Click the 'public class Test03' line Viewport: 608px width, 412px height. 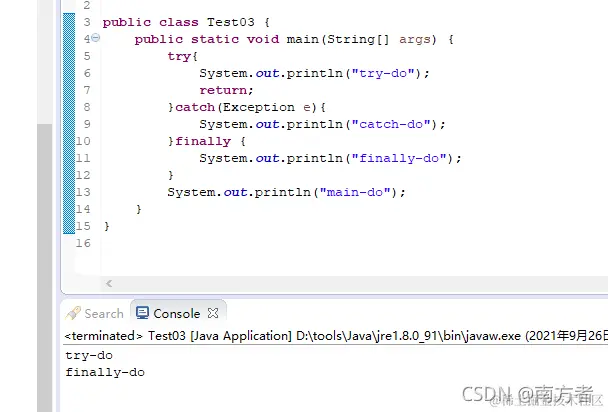coord(186,22)
